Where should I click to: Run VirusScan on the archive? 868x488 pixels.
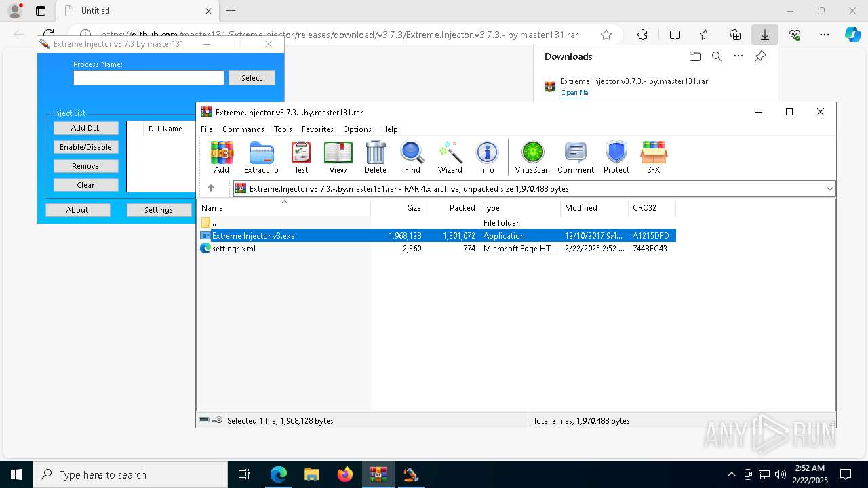coord(532,157)
